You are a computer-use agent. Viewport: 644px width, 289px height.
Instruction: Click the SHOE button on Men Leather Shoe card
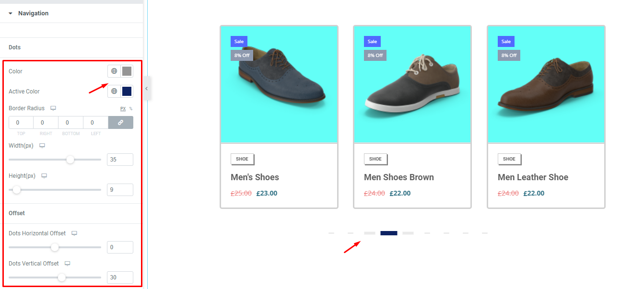click(509, 159)
